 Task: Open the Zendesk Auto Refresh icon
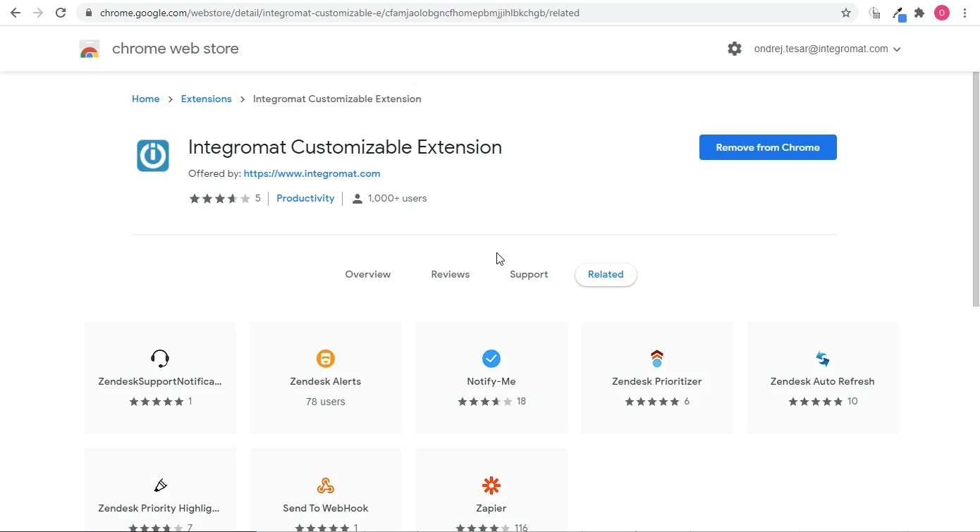point(823,359)
